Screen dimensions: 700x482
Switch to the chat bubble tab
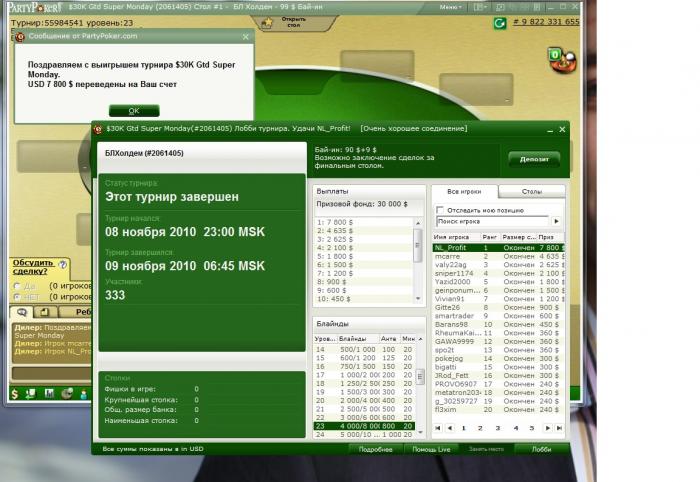click(x=21, y=312)
